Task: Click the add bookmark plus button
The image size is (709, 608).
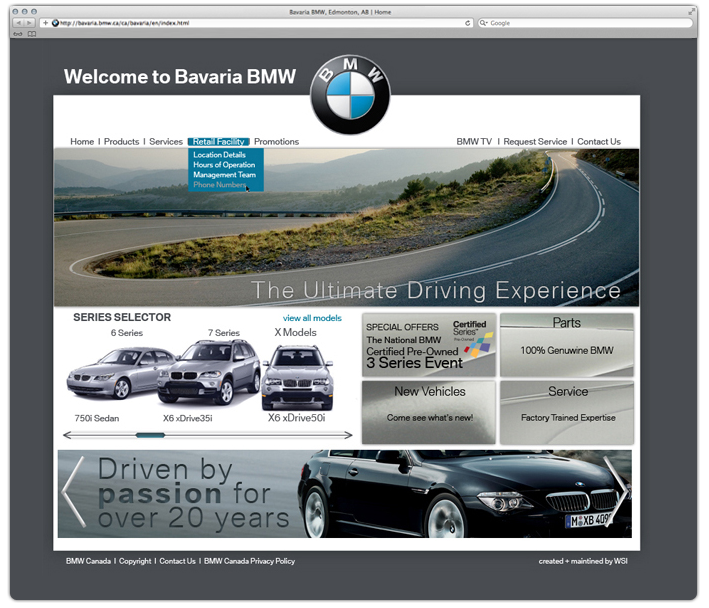Action: (45, 23)
